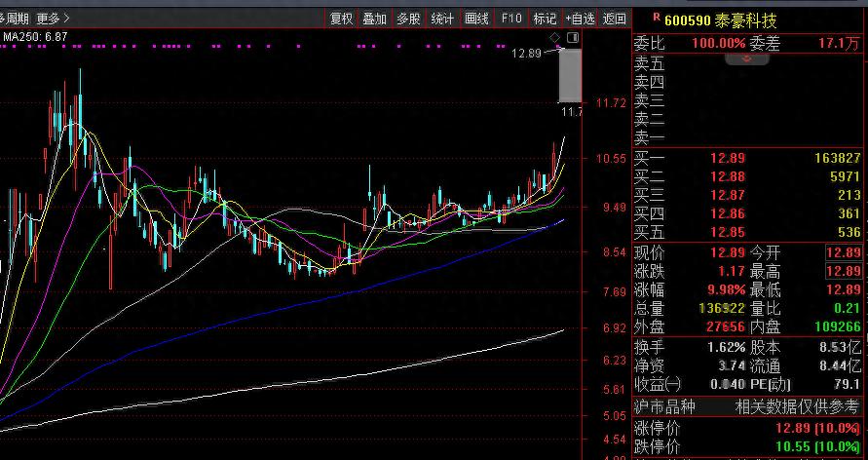Image resolution: width=868 pixels, height=460 pixels.
Task: Click 10.55 on the price axis
Action: tap(611, 159)
